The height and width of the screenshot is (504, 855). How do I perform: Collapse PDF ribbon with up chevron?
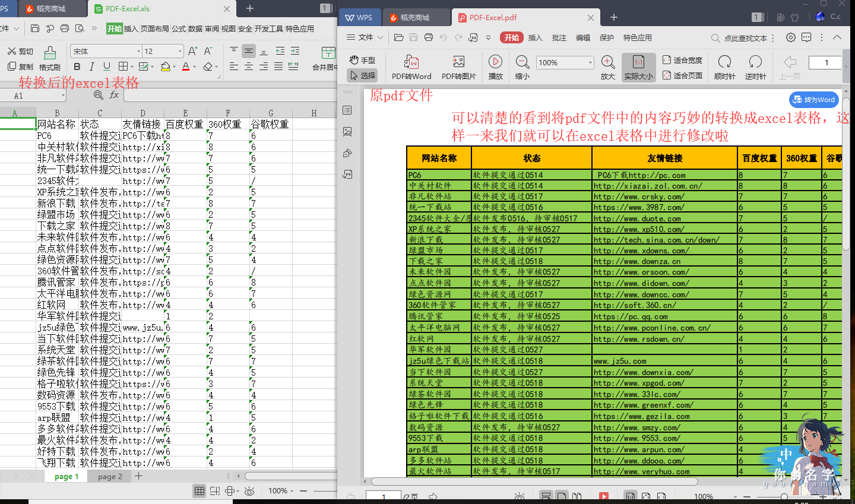(x=837, y=37)
